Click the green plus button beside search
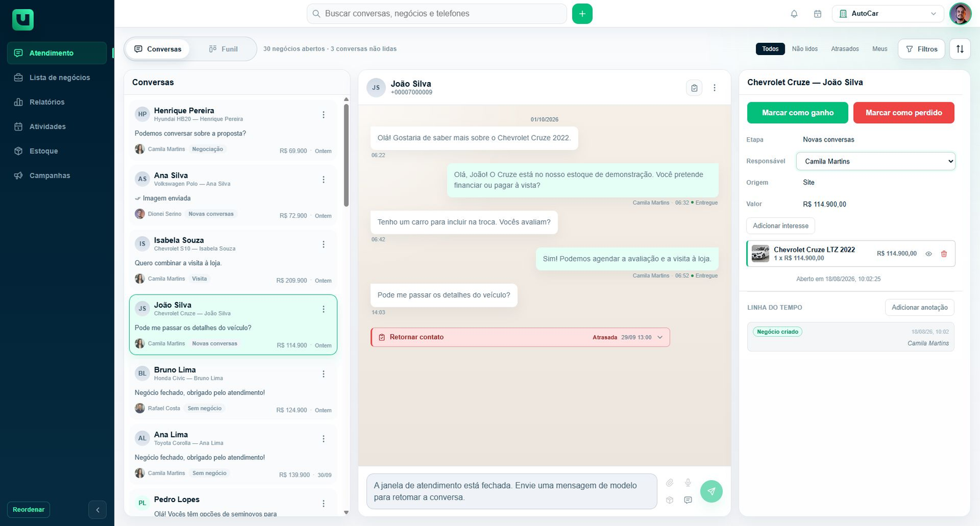 [x=582, y=13]
